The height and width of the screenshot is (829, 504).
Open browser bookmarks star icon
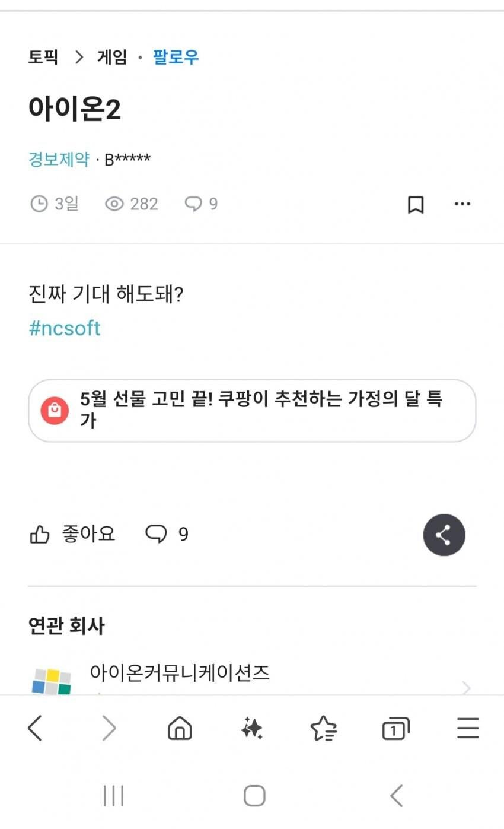tap(323, 728)
